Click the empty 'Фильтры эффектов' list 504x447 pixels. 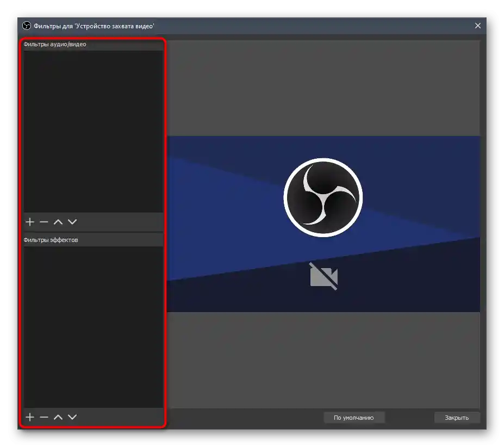pos(93,327)
